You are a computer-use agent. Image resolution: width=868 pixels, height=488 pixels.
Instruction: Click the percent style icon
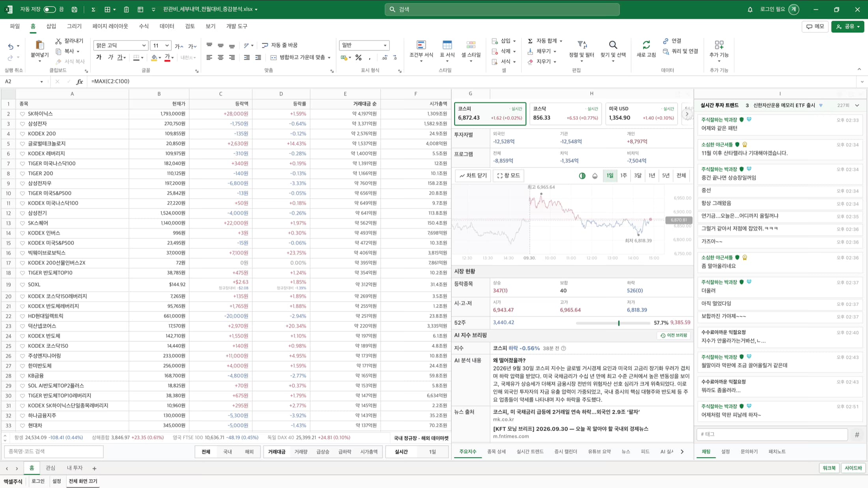coord(358,58)
